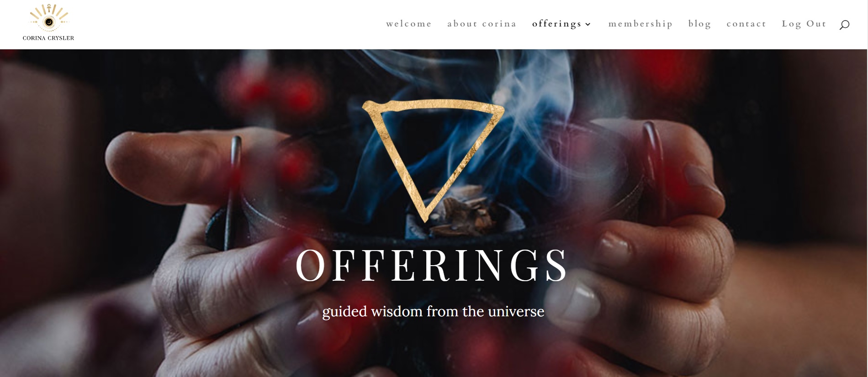868x377 pixels.
Task: Click the guided wisdom subtitle text
Action: click(433, 311)
